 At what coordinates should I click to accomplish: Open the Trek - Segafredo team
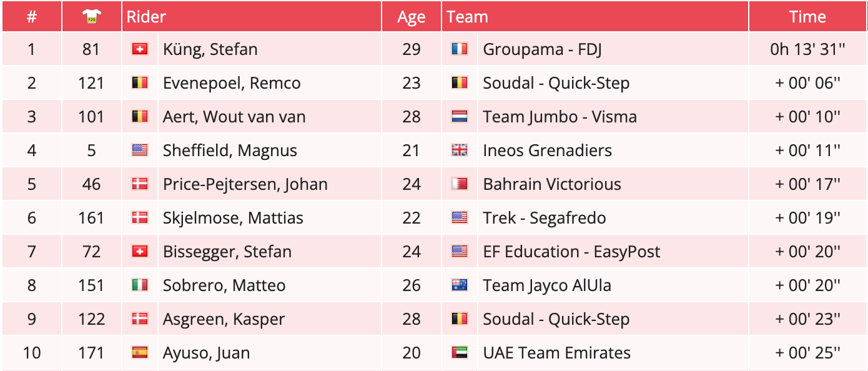(544, 218)
